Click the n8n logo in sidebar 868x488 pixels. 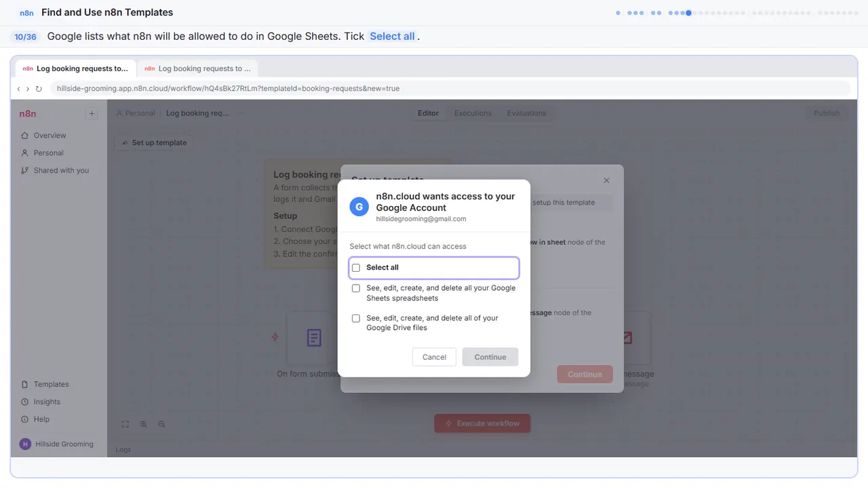(28, 114)
